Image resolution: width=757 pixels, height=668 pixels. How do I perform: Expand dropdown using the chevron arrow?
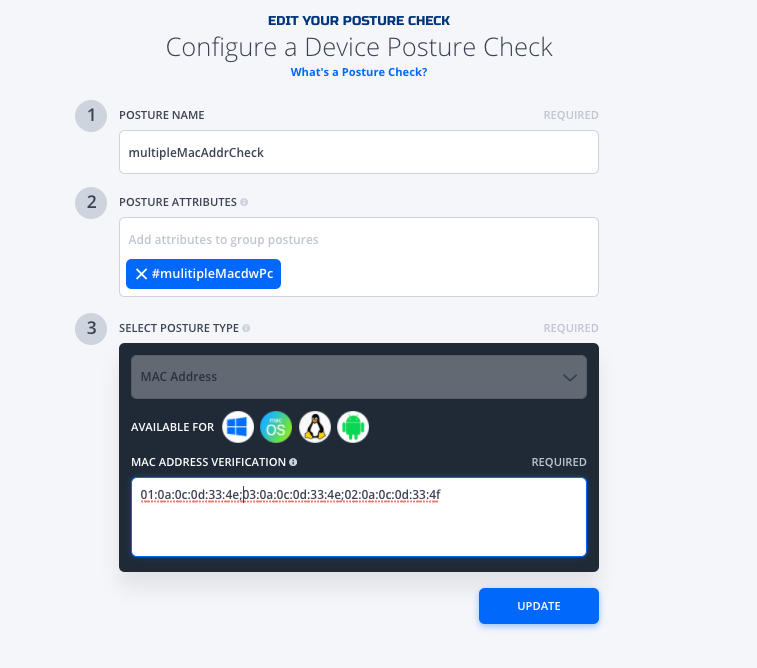tap(570, 377)
